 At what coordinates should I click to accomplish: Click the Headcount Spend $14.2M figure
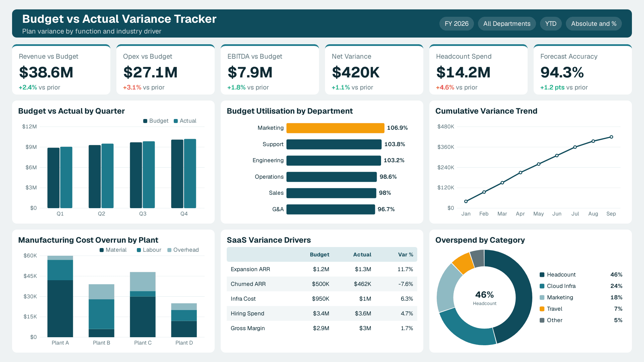pyautogui.click(x=463, y=72)
